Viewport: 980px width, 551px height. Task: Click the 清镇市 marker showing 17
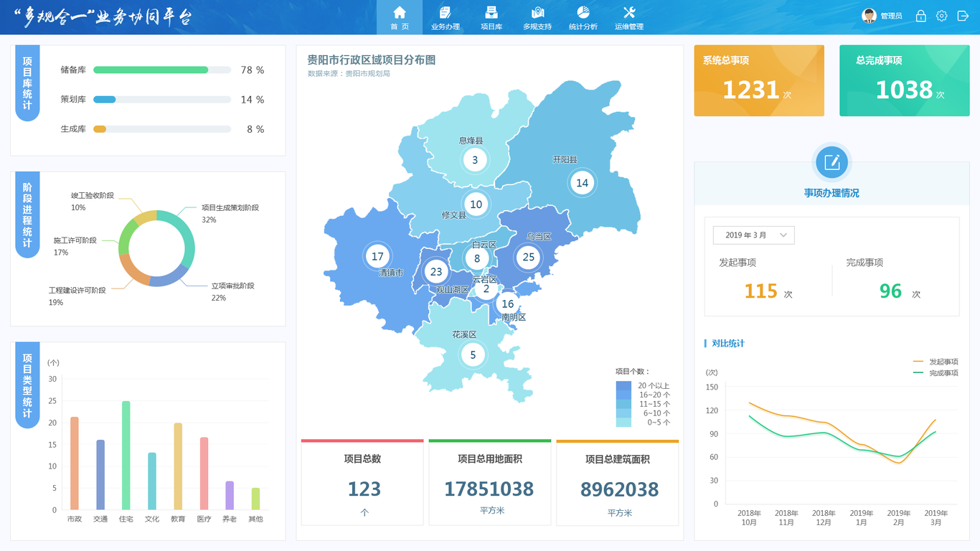click(x=377, y=257)
